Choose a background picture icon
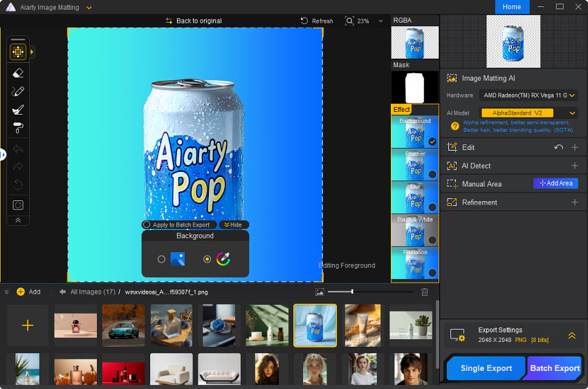This screenshot has width=588, height=389. pos(177,258)
